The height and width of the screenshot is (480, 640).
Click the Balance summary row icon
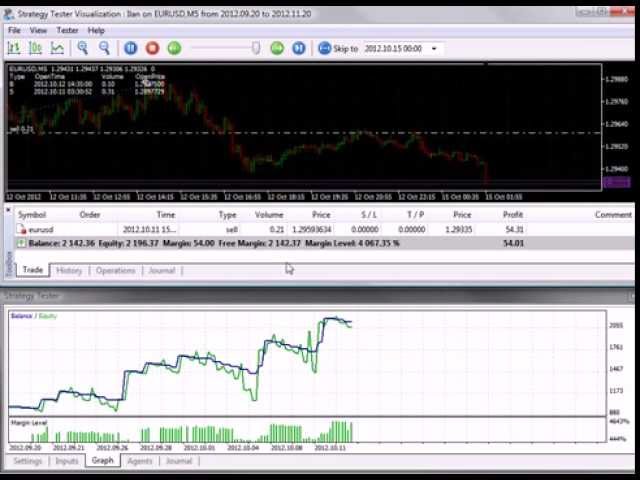(21, 243)
